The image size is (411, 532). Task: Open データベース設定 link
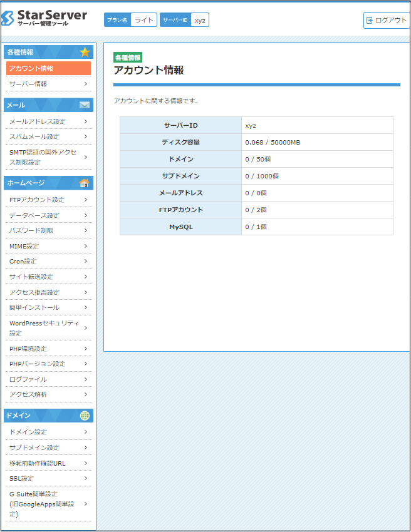pyautogui.click(x=49, y=215)
